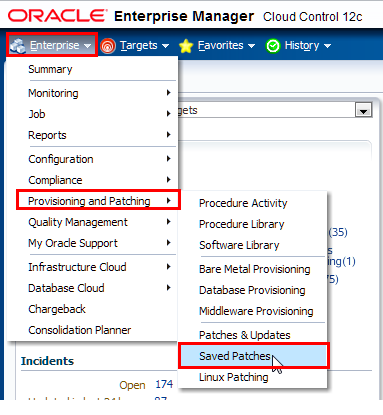Expand the Quality Management submenu arrow

[168, 222]
